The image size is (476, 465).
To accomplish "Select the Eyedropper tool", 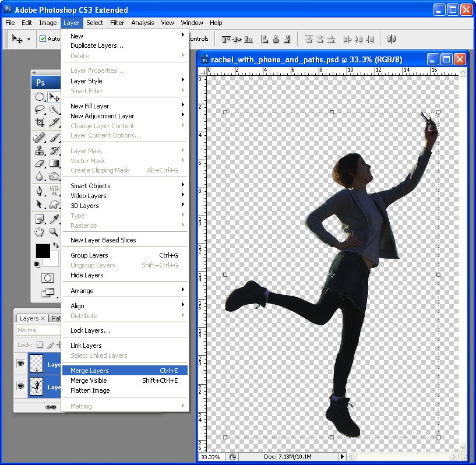I will point(54,219).
